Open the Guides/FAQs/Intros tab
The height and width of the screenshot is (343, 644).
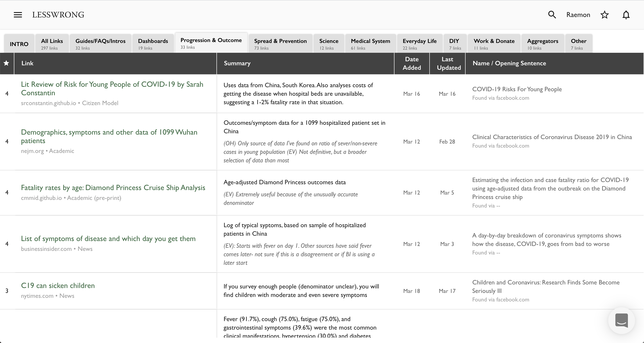100,44
